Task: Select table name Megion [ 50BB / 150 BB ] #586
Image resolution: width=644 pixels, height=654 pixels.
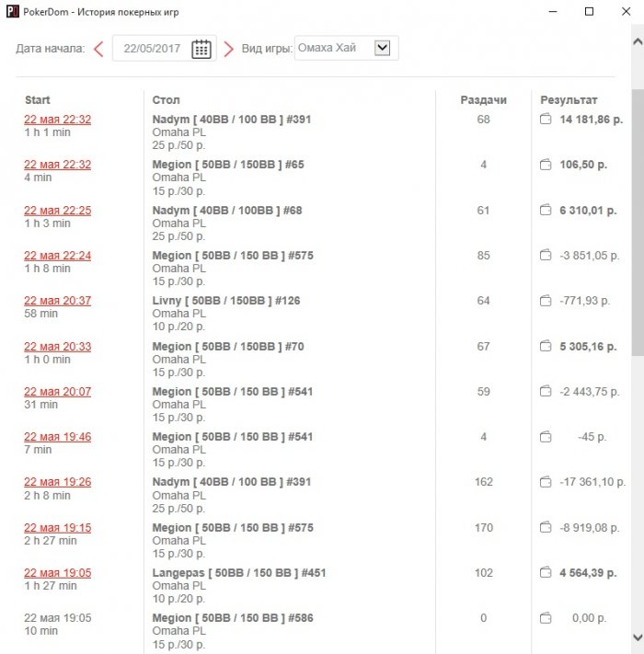Action: 233,618
